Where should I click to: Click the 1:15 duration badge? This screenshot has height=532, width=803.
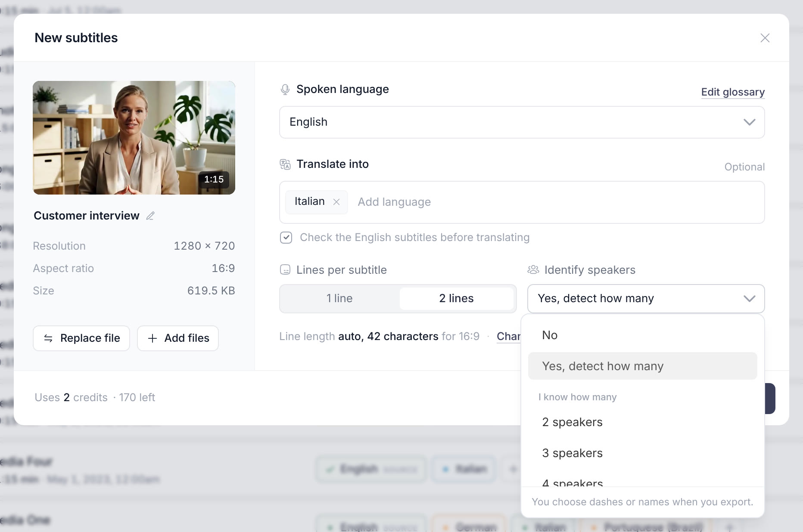(x=214, y=179)
